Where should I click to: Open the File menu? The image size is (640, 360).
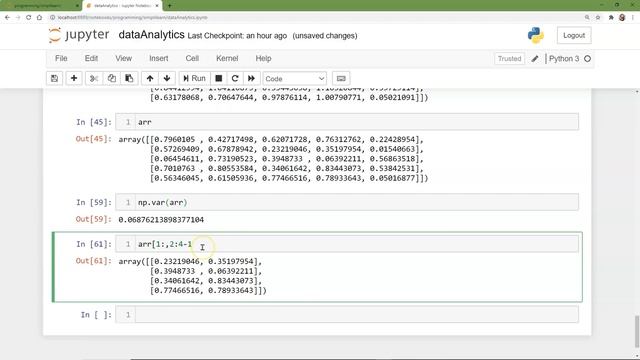(61, 58)
